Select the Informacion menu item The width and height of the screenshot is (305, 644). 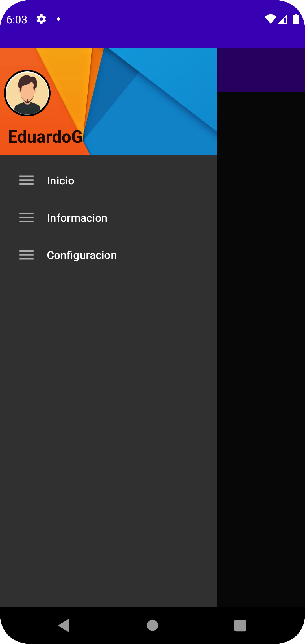pyautogui.click(x=77, y=218)
